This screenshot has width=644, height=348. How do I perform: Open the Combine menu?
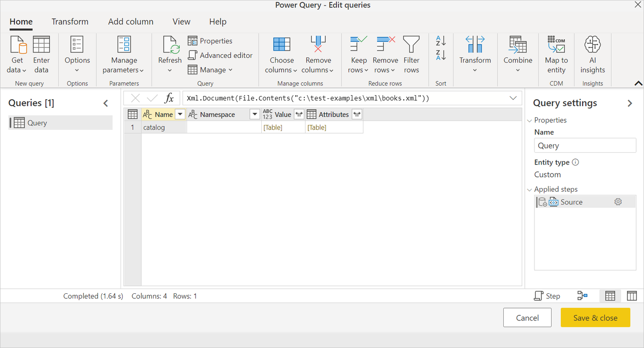point(518,54)
